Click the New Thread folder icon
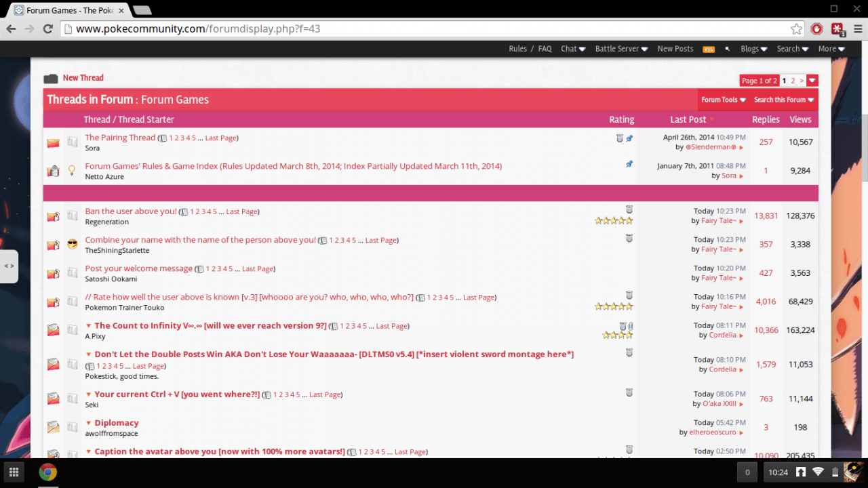The width and height of the screenshot is (868, 488). coord(51,79)
